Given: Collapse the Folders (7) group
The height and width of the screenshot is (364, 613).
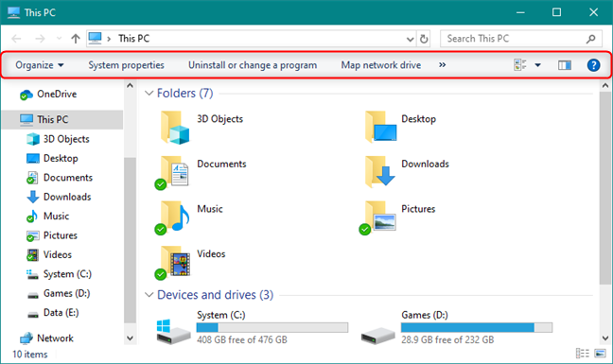Looking at the screenshot, I should tap(149, 94).
